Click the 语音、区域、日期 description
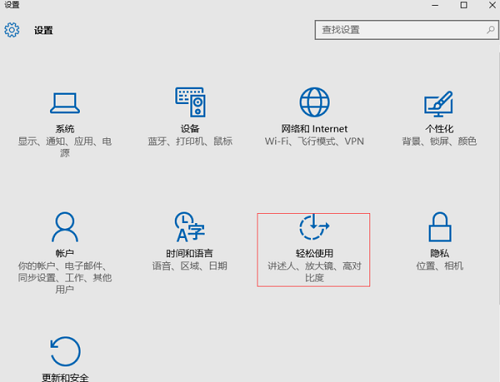The height and width of the screenshot is (382, 500). (x=190, y=266)
